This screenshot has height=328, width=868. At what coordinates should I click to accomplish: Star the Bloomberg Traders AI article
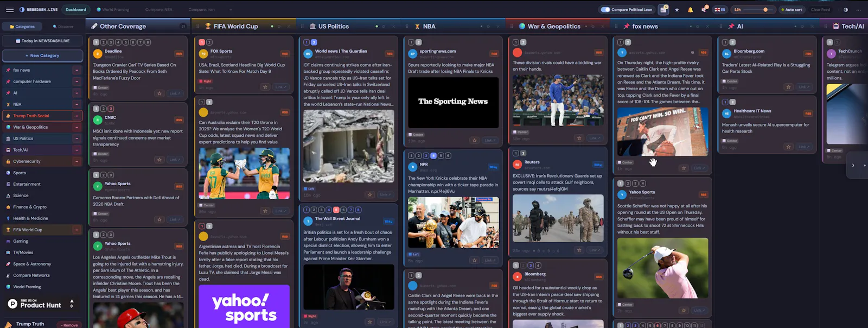click(789, 87)
